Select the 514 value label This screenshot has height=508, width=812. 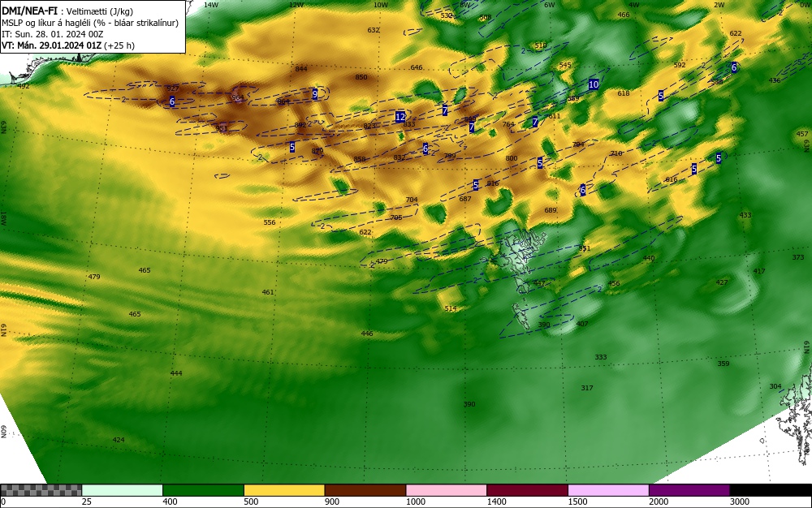click(451, 308)
